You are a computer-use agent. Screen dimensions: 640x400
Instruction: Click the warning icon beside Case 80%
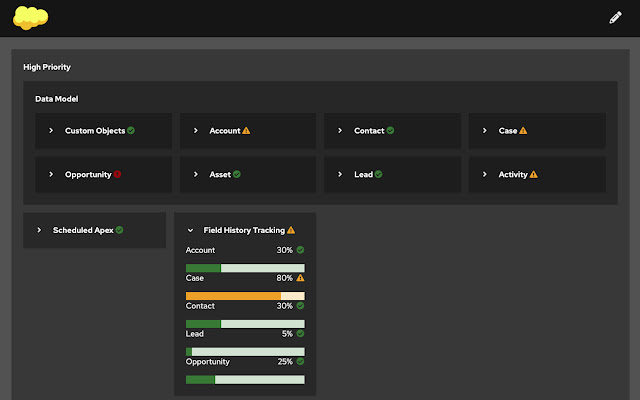click(x=300, y=278)
